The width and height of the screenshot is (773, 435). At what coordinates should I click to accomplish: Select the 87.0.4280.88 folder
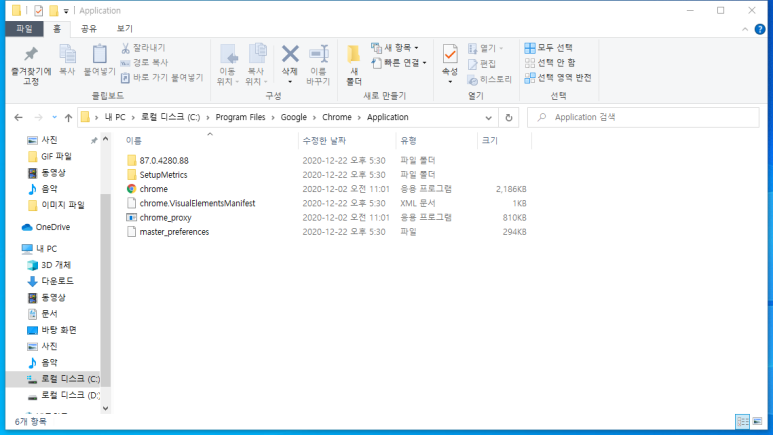[x=164, y=161]
